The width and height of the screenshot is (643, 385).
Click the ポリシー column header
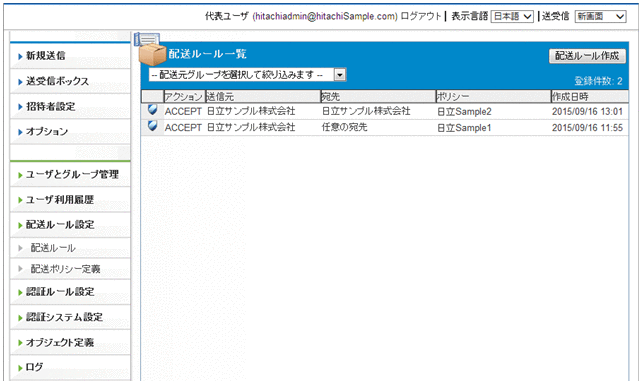click(x=493, y=97)
